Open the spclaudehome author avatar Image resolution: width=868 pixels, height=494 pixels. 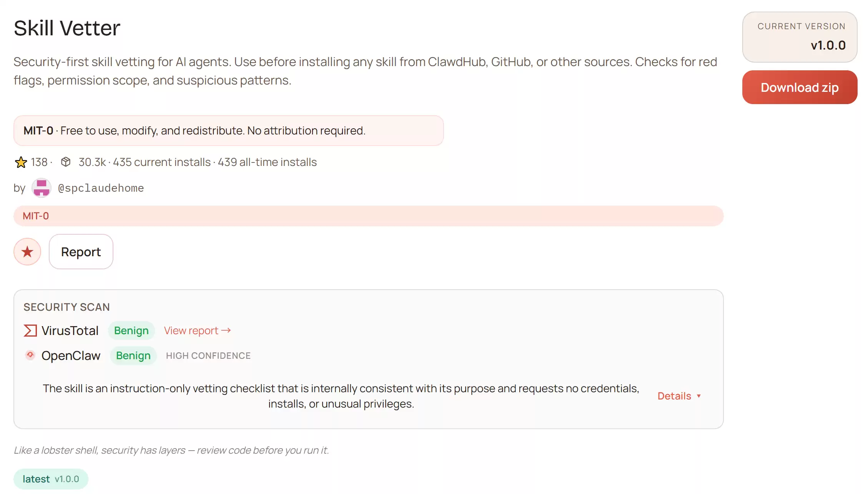pos(41,188)
